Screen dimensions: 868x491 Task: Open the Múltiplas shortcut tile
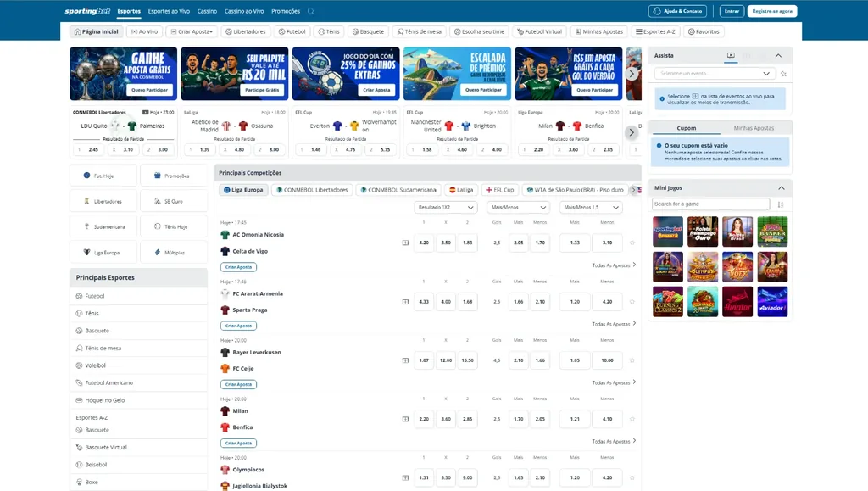tap(174, 253)
